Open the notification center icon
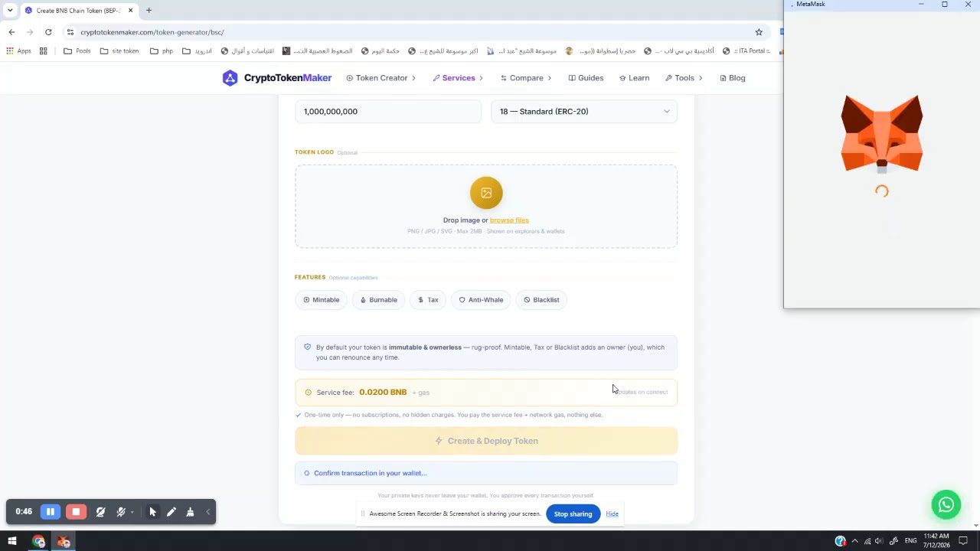 [964, 542]
